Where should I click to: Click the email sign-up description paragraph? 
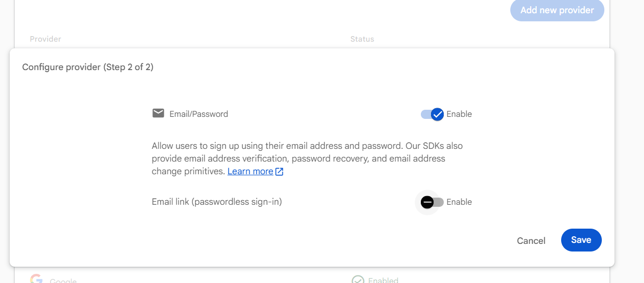(307, 159)
